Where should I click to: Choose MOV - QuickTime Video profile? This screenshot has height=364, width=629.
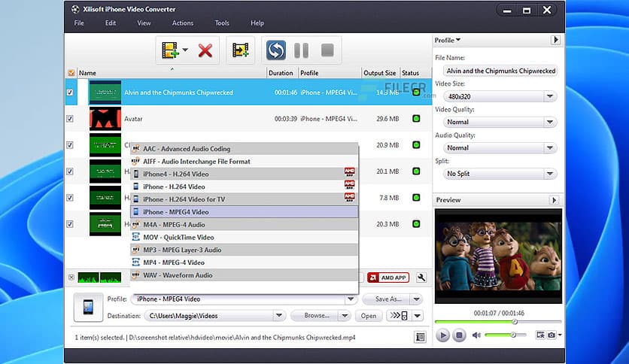244,238
